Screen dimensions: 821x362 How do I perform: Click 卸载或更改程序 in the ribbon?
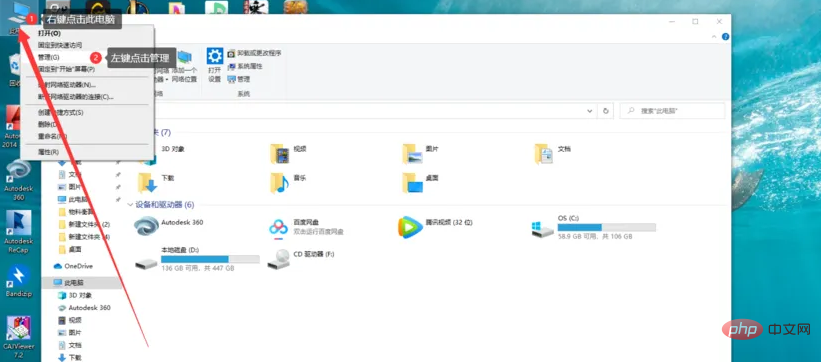[254, 53]
